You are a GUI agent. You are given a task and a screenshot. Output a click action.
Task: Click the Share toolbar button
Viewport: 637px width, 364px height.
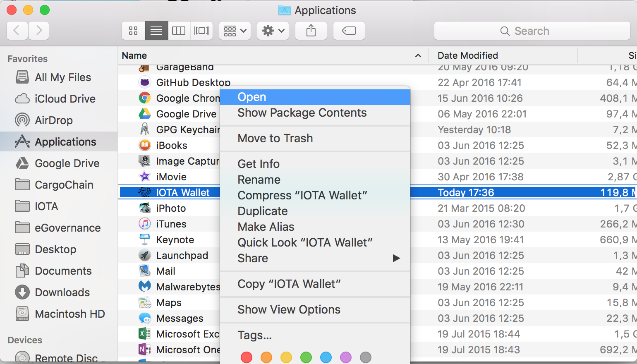tap(311, 31)
